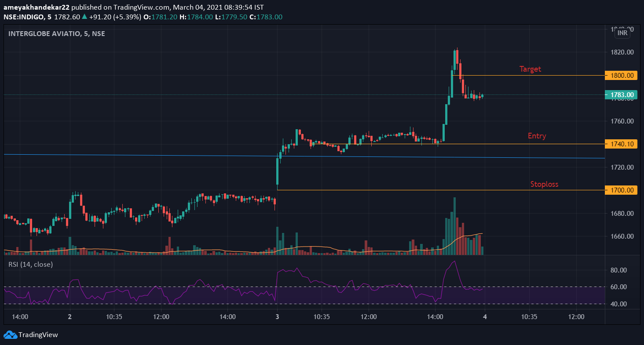The image size is (644, 345).
Task: Click the L:1779.50 low value
Action: [x=232, y=17]
